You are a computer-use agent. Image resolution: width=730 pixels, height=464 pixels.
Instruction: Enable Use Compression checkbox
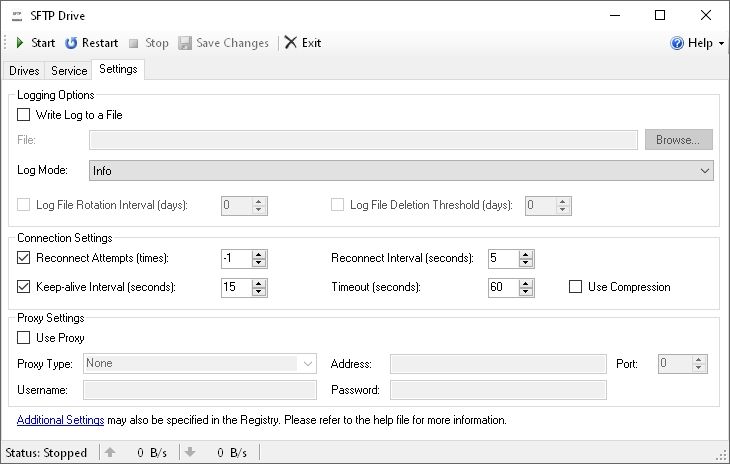tap(575, 286)
